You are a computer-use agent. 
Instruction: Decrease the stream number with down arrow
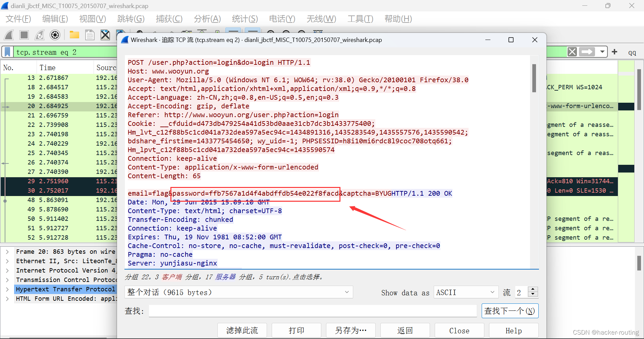[x=533, y=295]
